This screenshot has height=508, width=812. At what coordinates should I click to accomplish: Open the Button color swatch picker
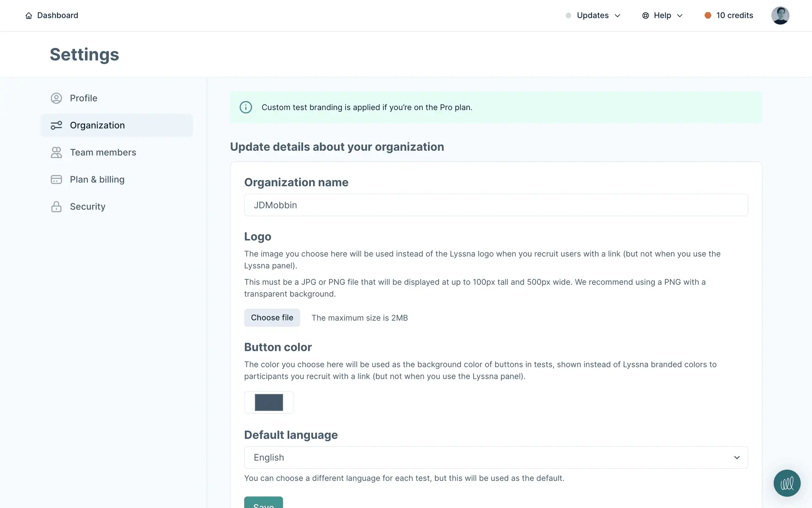269,403
